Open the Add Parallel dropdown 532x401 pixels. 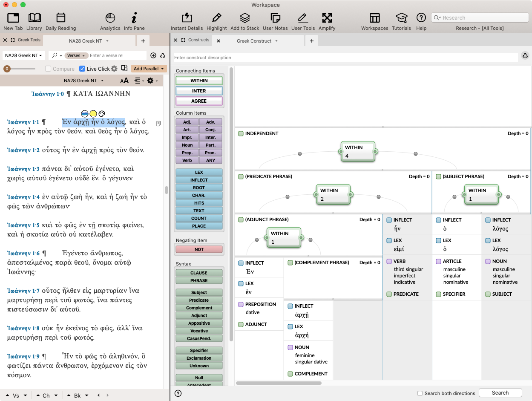tap(149, 69)
